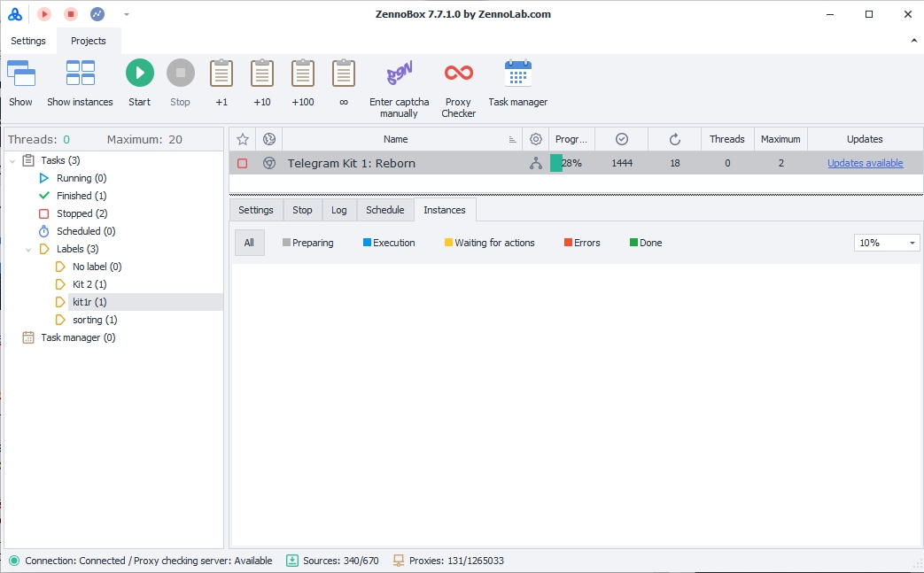Select Finished (1) in the tree

pos(82,196)
